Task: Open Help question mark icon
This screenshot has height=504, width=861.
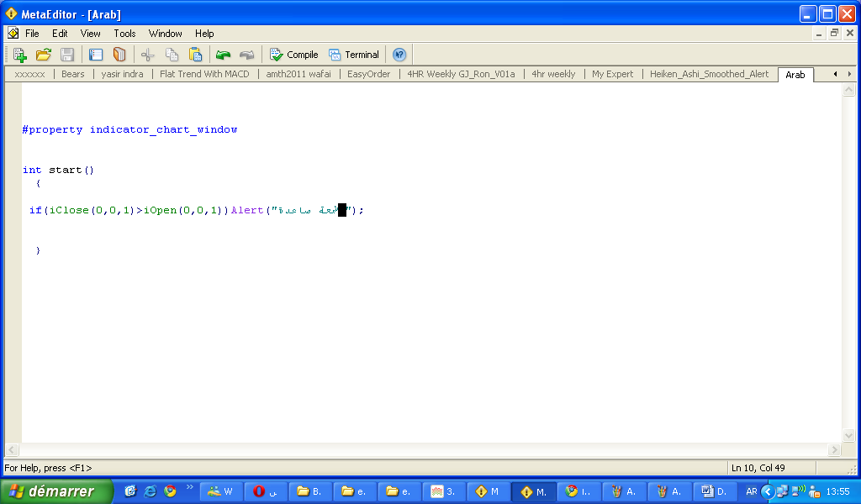Action: pyautogui.click(x=399, y=55)
